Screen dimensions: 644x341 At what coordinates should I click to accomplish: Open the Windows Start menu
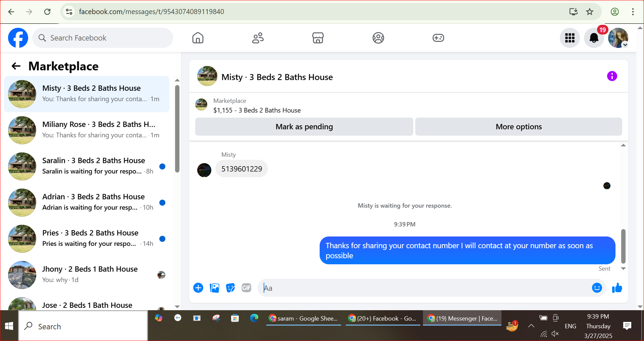click(x=9, y=326)
